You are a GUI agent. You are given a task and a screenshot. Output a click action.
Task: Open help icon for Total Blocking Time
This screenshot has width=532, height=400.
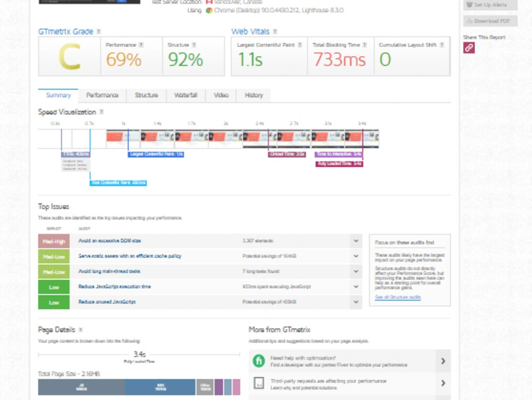click(x=364, y=45)
